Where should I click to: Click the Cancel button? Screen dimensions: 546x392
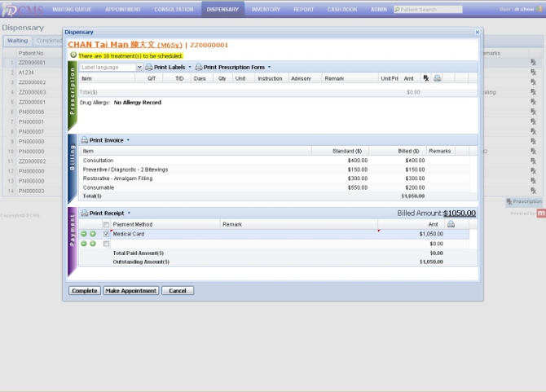pos(178,290)
